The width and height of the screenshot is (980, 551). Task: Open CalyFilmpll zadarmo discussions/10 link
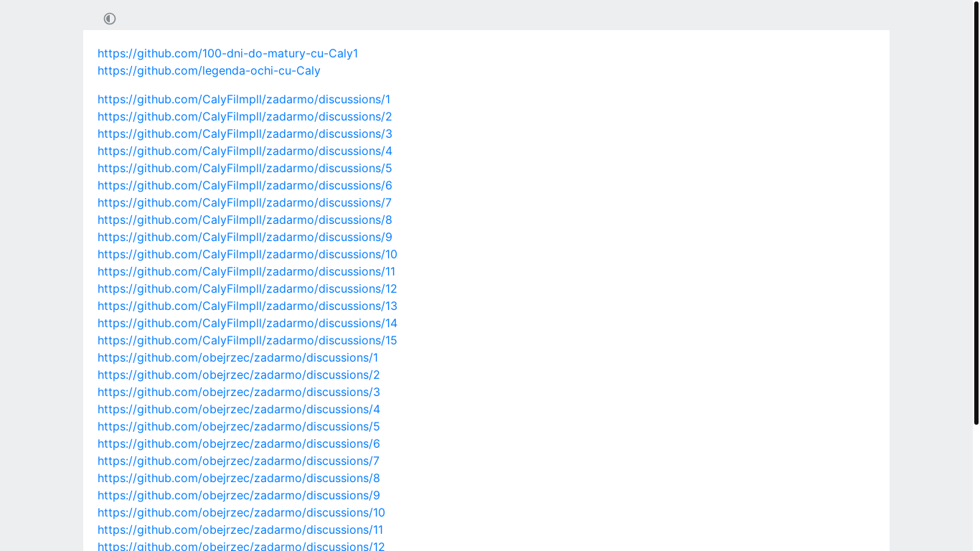tap(248, 254)
